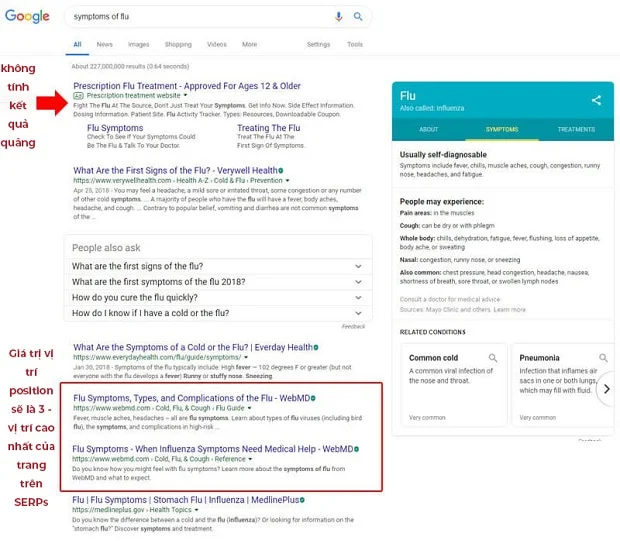Viewport: 620px width, 547px height.
Task: Click the Google logo
Action: (27, 16)
